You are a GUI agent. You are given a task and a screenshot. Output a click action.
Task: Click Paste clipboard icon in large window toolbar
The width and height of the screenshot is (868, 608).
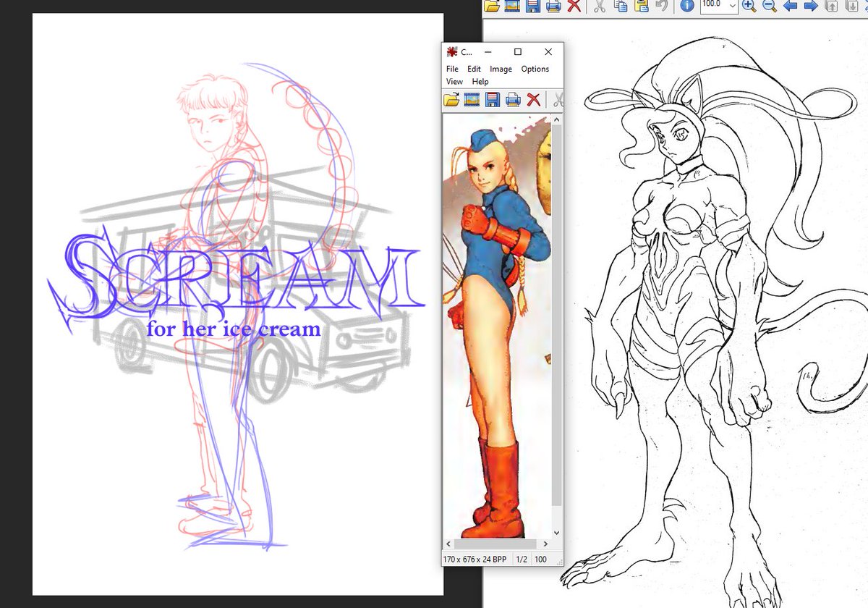(641, 5)
